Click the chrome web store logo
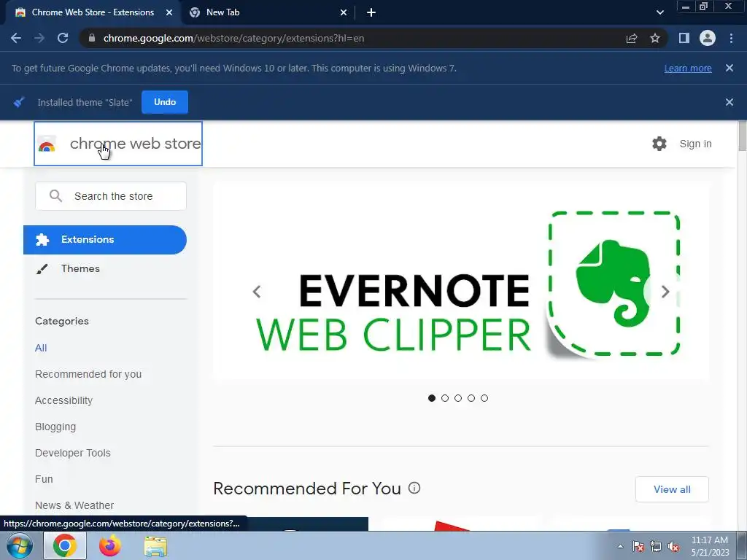The height and width of the screenshot is (560, 747). pyautogui.click(x=118, y=144)
